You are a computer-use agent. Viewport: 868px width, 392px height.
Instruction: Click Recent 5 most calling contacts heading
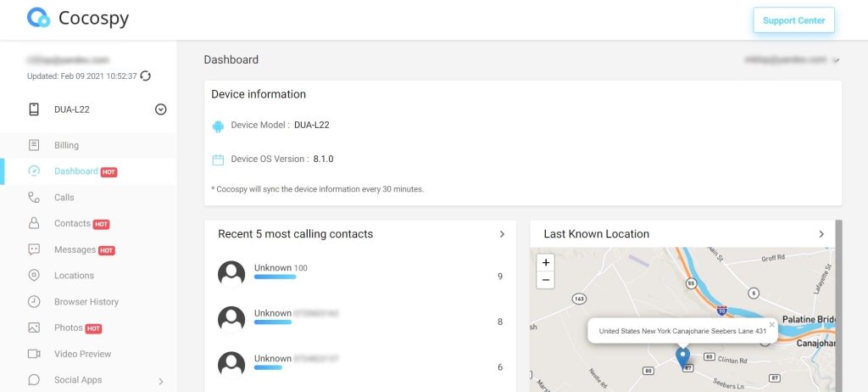point(296,234)
